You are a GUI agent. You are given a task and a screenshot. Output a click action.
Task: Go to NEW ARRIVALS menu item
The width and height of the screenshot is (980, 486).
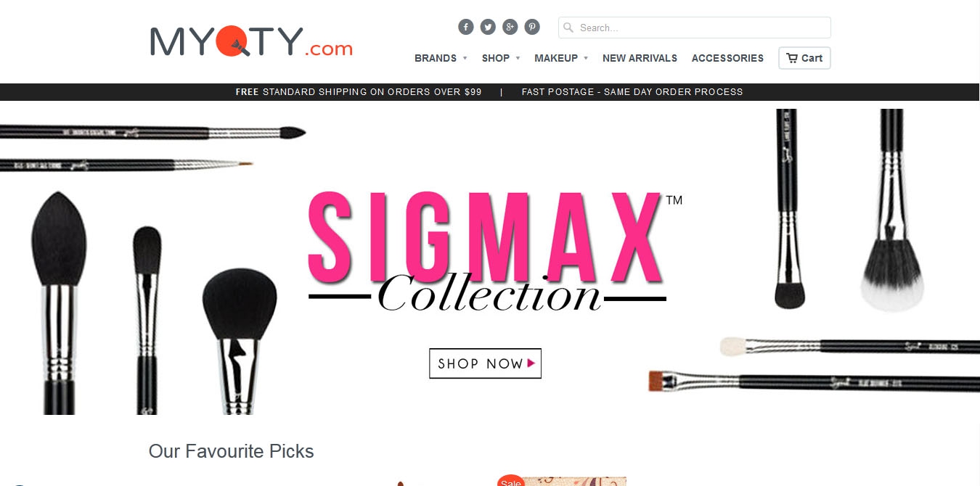640,58
